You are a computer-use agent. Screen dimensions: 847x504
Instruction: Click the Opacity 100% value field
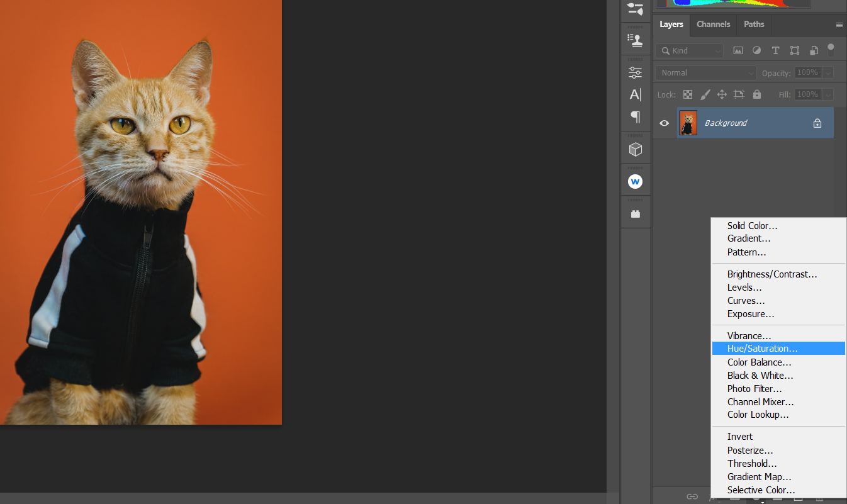coord(808,73)
